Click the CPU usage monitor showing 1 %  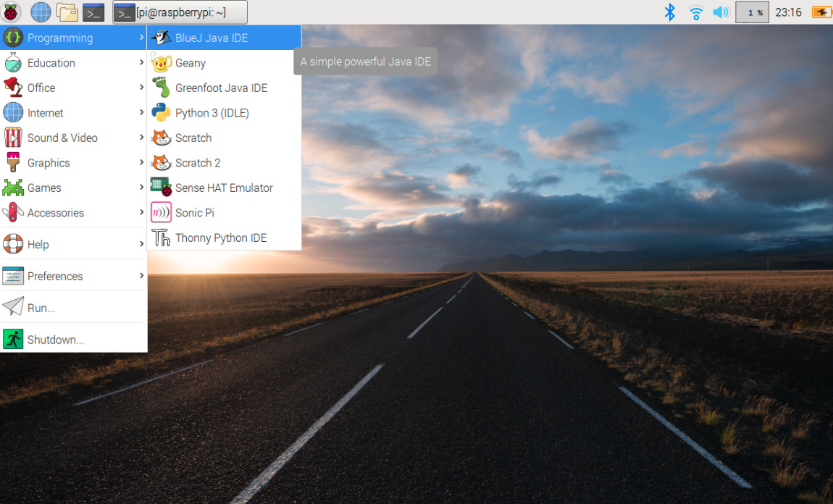[752, 12]
